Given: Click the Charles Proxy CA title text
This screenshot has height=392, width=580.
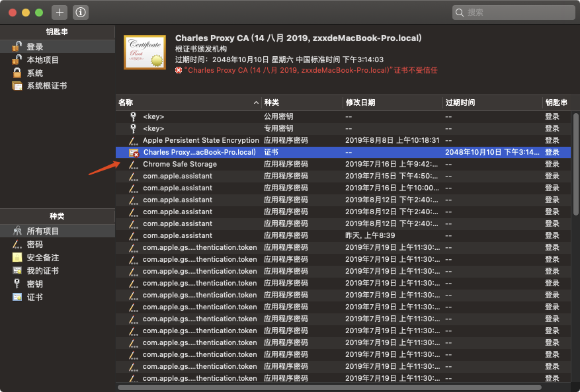Looking at the screenshot, I should tap(298, 38).
